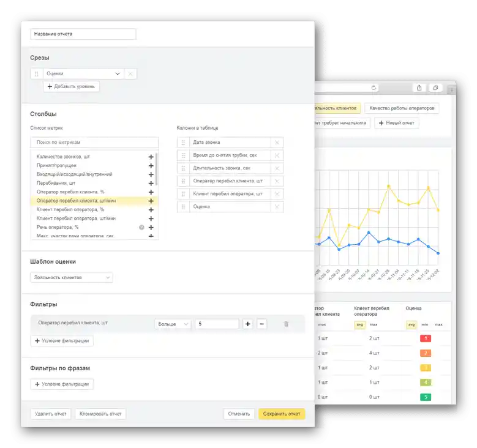Click the Сохранить отчет button
Viewport: 477px width, 448px height.
click(x=282, y=414)
